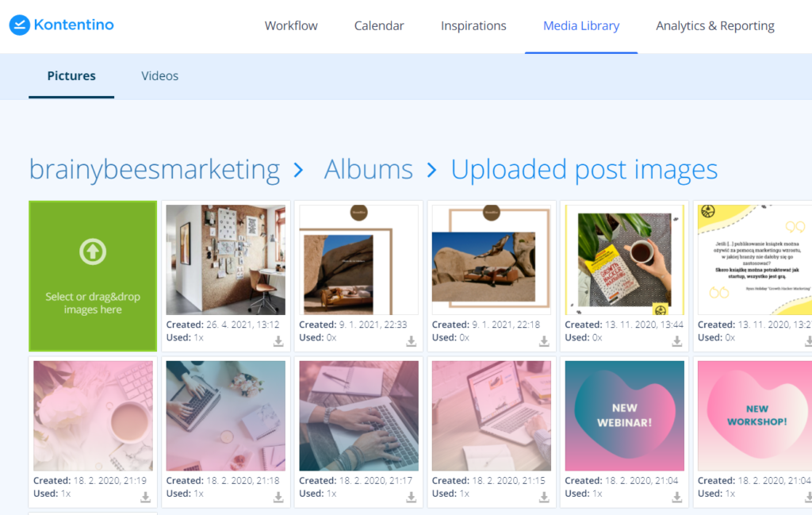Switch to the Videos tab
The width and height of the screenshot is (812, 515).
[159, 76]
